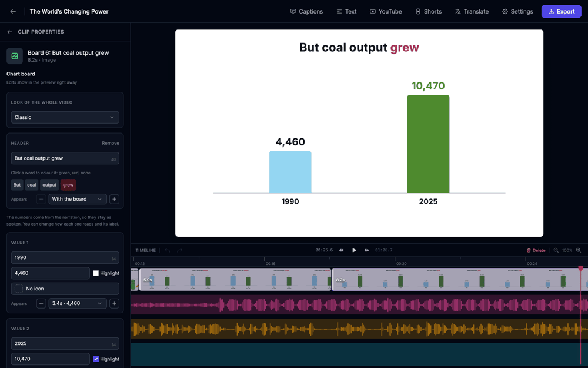The width and height of the screenshot is (588, 368).
Task: Increase header Appears timing with plus
Action: coord(115,199)
